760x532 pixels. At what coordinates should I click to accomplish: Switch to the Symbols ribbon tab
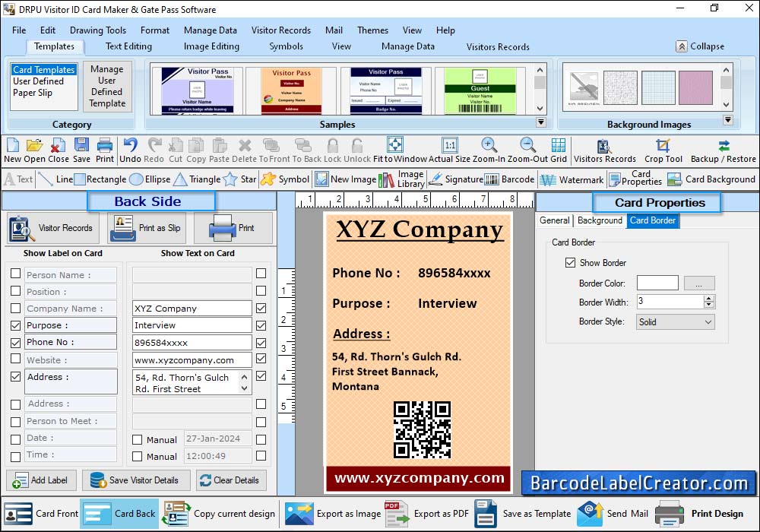pos(286,46)
